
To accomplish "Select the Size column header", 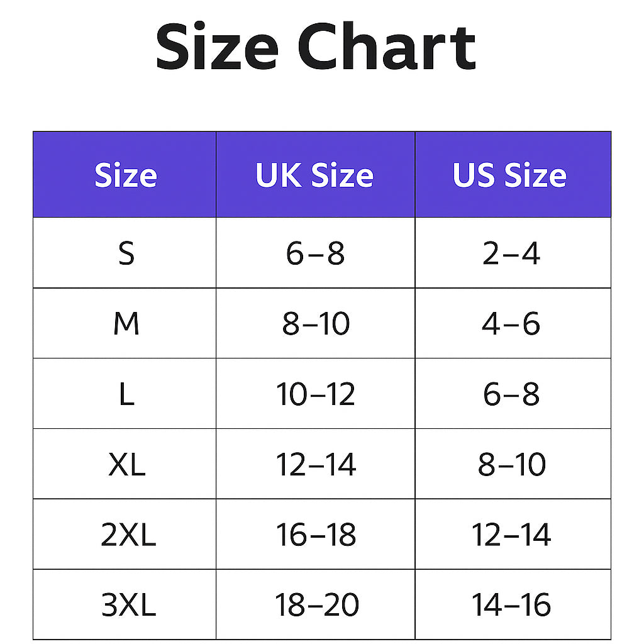I will [125, 175].
